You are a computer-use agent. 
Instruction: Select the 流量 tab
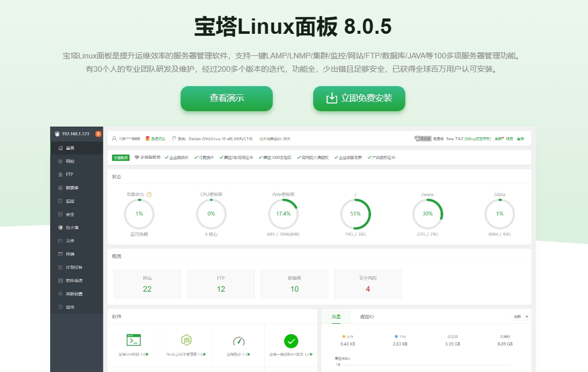pyautogui.click(x=336, y=317)
